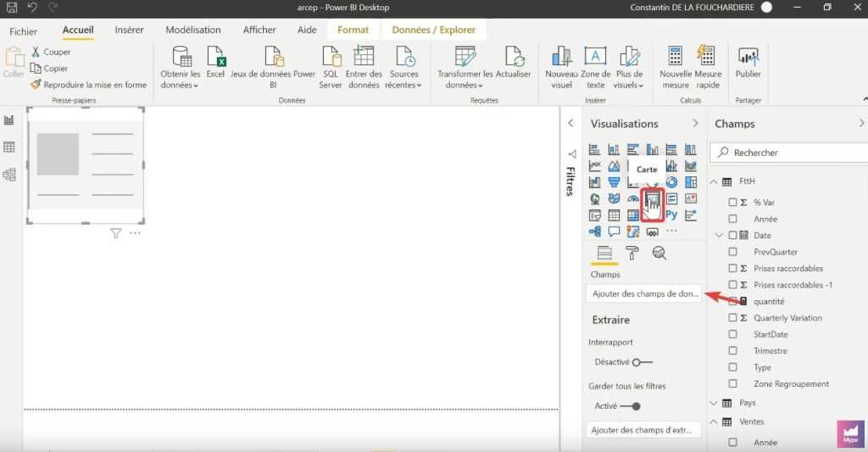Add a funnel chart visual

(x=614, y=181)
